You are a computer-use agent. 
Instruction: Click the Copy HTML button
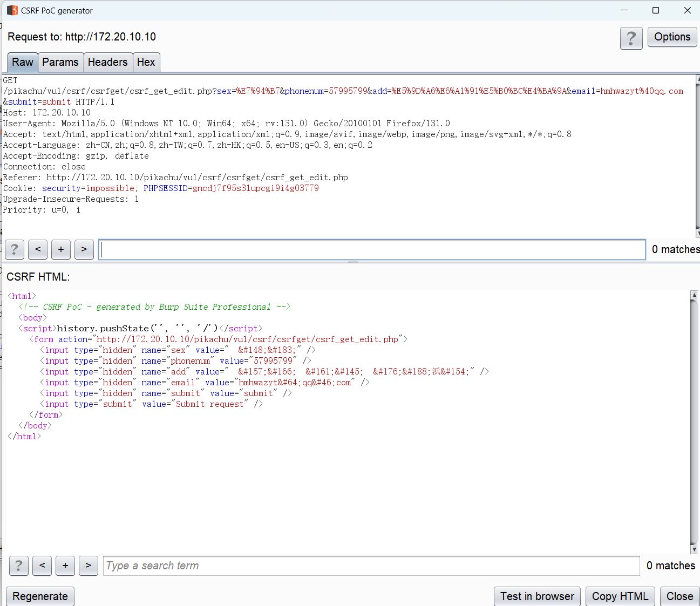click(x=620, y=596)
